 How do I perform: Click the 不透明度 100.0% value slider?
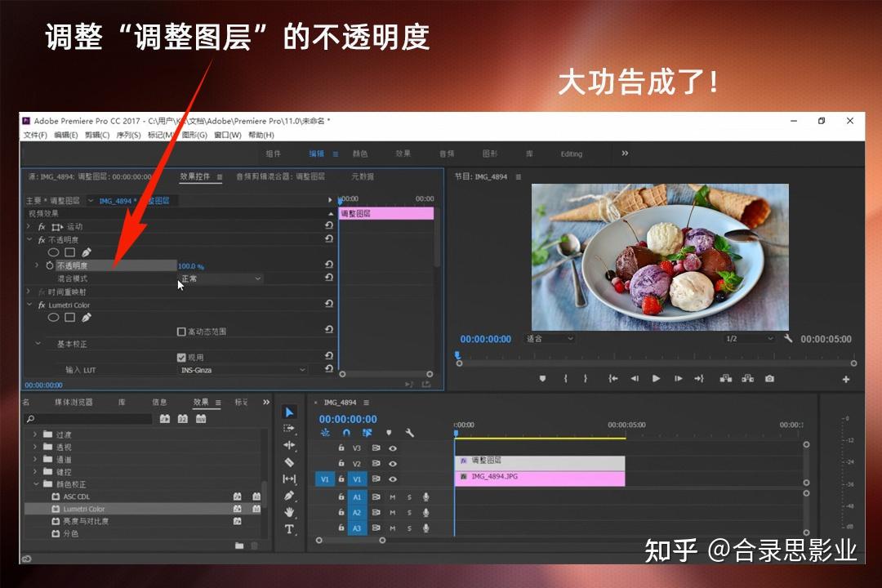(x=189, y=265)
